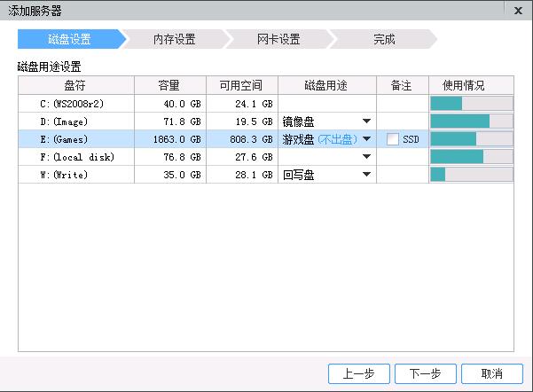Switch to the 内存设置 step tab
533x392 pixels.
click(x=174, y=39)
